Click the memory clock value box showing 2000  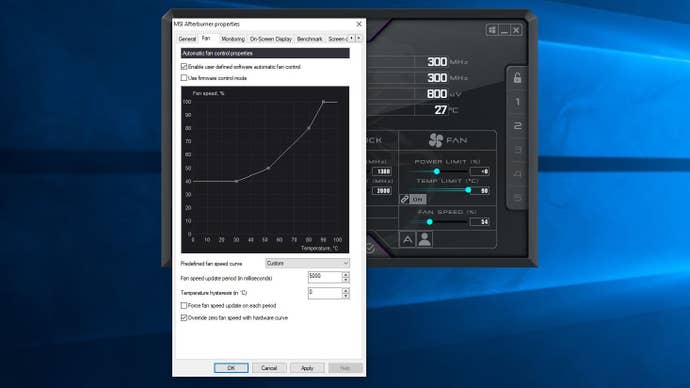coord(382,190)
